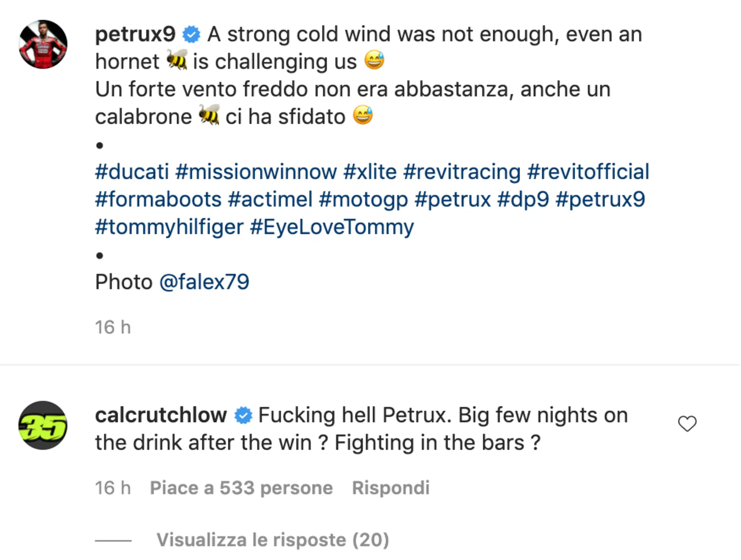This screenshot has height=560, width=741.
Task: Open the #formaboots hashtag
Action: click(158, 199)
